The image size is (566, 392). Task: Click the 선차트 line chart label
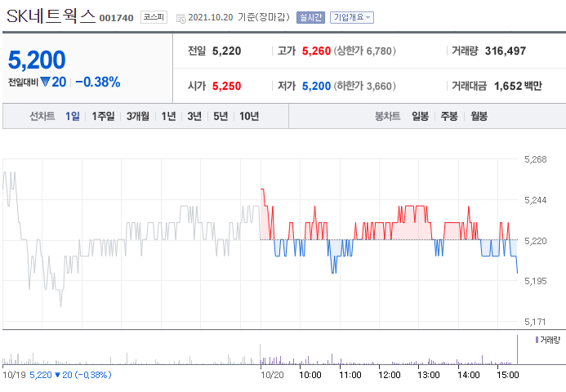point(42,116)
